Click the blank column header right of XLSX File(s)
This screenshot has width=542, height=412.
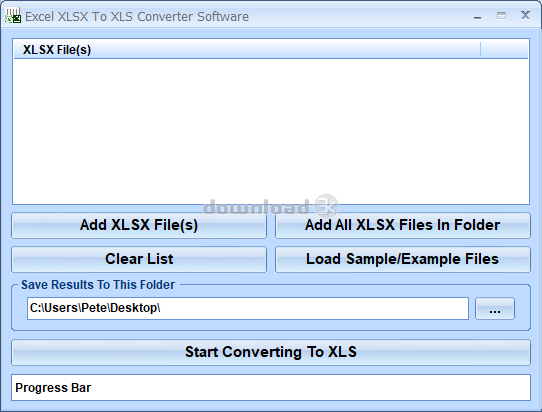click(x=504, y=50)
